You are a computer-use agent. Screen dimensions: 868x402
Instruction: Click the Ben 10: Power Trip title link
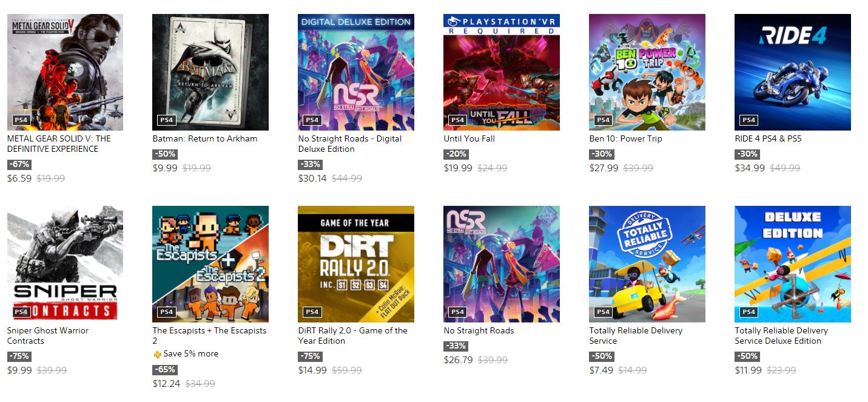point(626,138)
